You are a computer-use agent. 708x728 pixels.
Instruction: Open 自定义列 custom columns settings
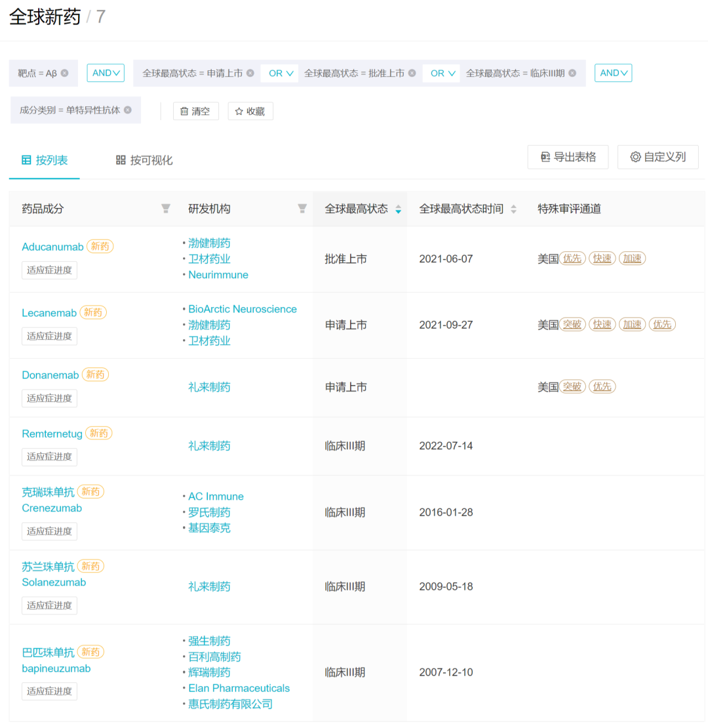[x=658, y=157]
